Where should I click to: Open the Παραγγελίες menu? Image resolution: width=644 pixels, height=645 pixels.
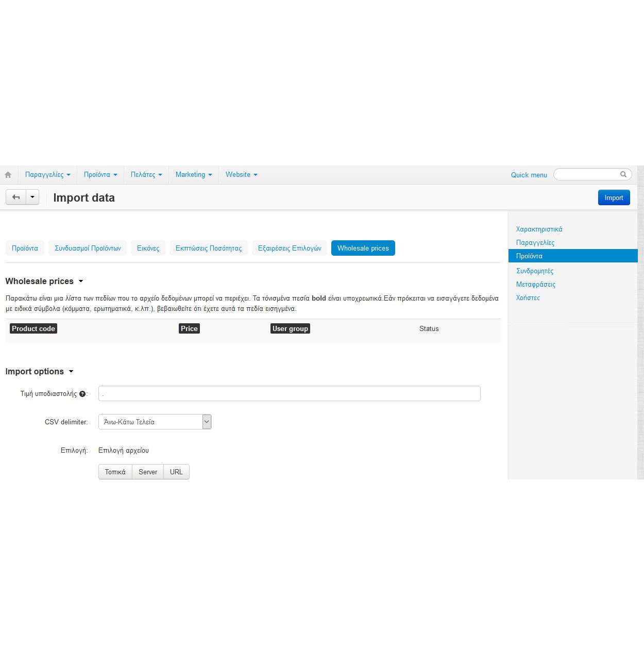[x=47, y=175]
